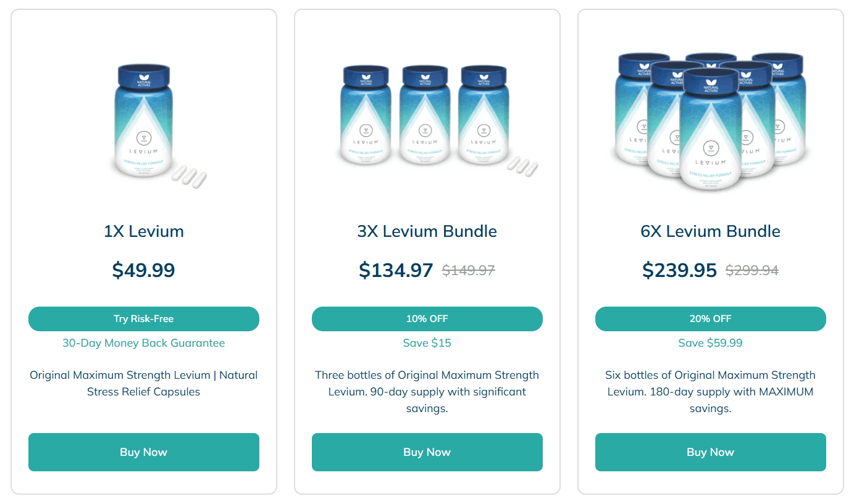The image size is (854, 504).
Task: Click the crossed-out $149.97 price
Action: [468, 270]
